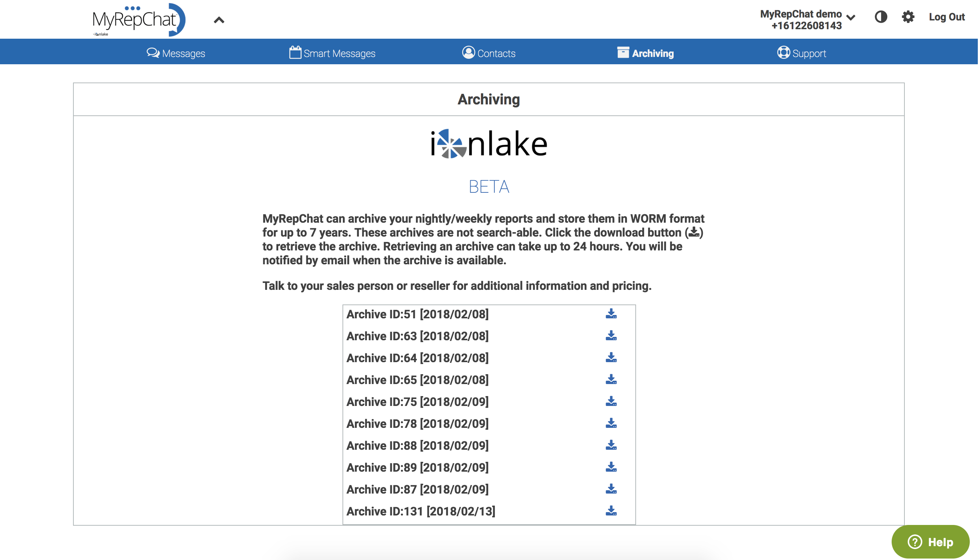Collapse header with the up chevron
Image resolution: width=980 pixels, height=560 pixels.
click(219, 20)
